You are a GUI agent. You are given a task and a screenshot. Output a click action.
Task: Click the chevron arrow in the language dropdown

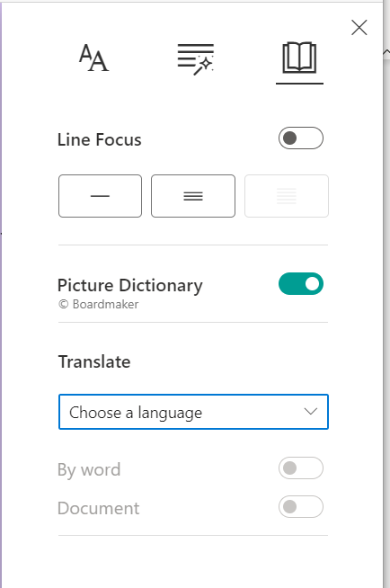pyautogui.click(x=311, y=412)
